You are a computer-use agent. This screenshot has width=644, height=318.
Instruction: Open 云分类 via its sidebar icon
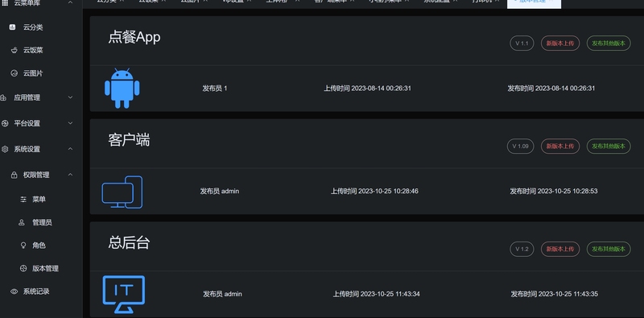(x=12, y=27)
